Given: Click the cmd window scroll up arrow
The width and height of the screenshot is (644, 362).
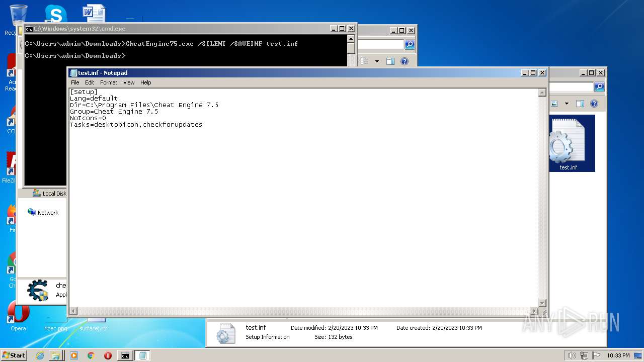Looking at the screenshot, I should point(351,39).
